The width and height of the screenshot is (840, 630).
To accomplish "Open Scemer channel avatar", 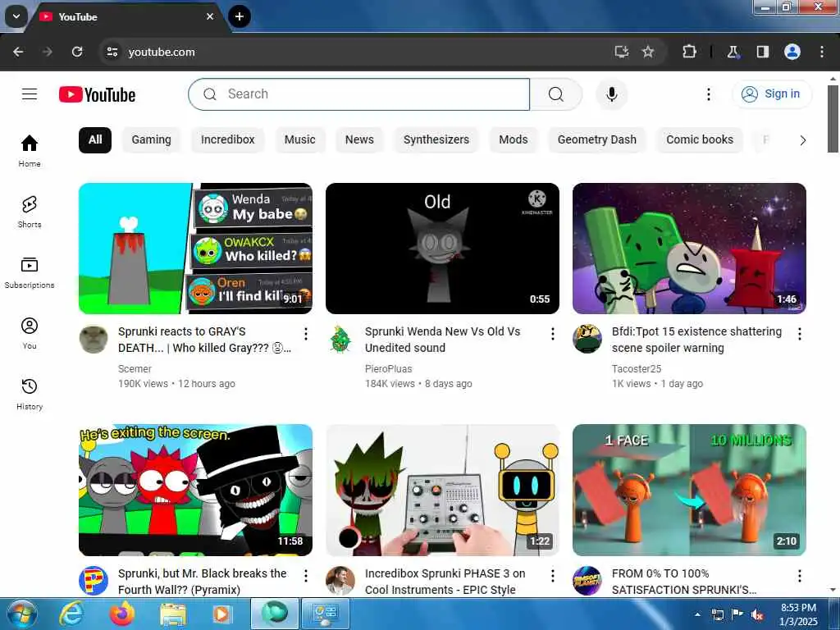I will (x=94, y=339).
